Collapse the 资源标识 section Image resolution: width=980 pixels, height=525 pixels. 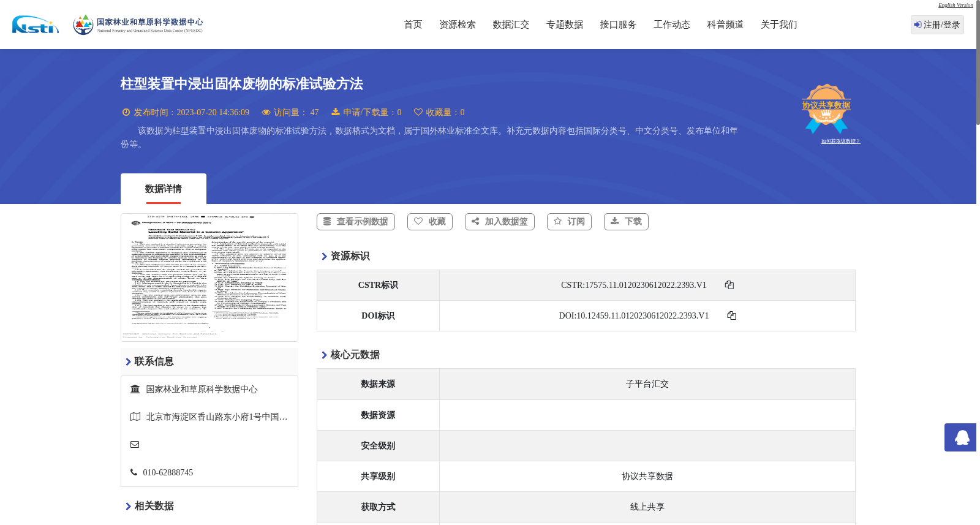point(325,257)
